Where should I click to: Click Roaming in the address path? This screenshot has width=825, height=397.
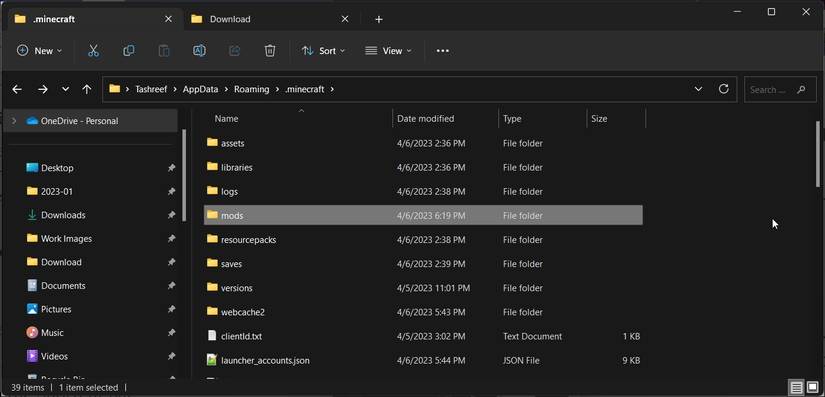pos(251,89)
